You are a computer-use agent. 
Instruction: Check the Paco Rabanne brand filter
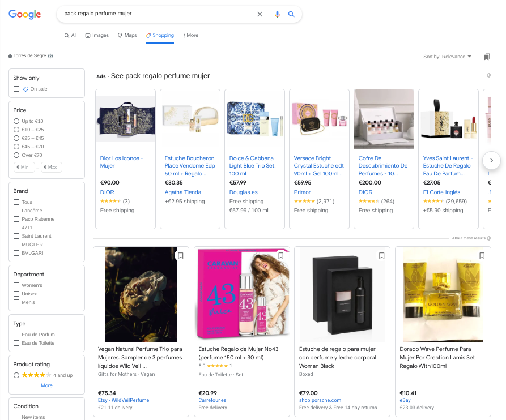tap(16, 219)
